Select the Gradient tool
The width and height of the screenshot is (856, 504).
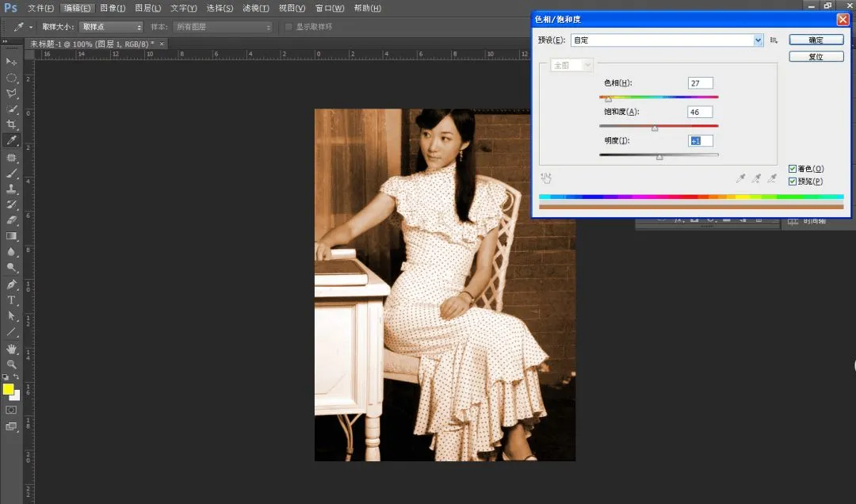[x=11, y=236]
